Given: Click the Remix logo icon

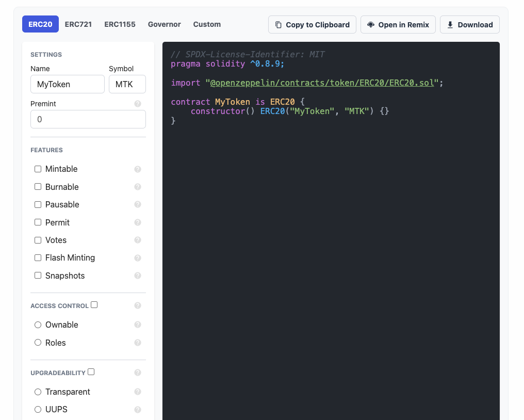Looking at the screenshot, I should [x=371, y=24].
